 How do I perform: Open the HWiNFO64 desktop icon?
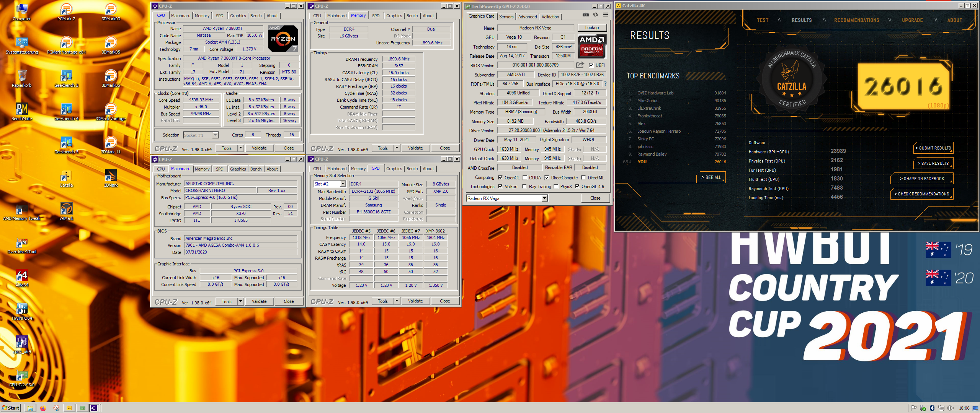point(22,311)
